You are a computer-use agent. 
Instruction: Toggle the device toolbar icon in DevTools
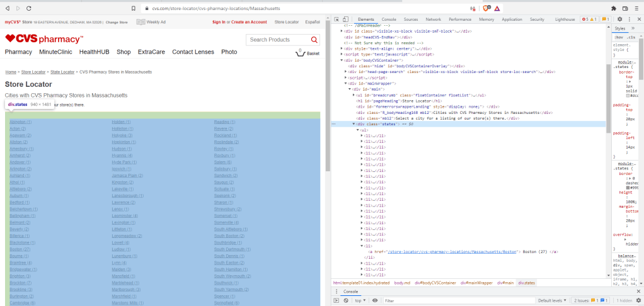pos(347,20)
